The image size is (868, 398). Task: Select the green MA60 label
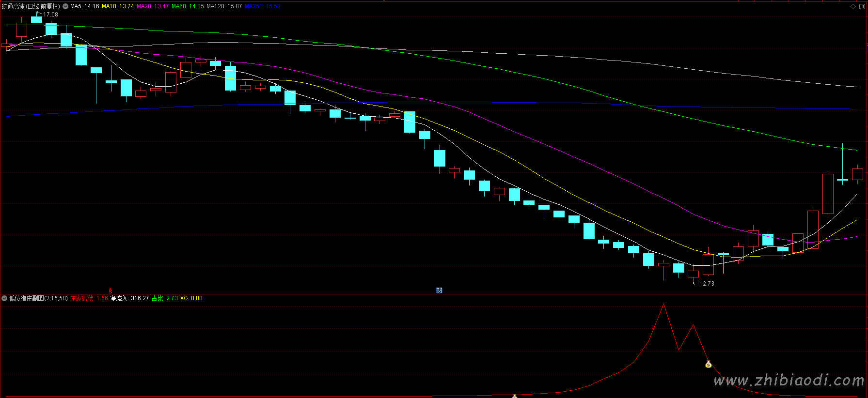(x=188, y=6)
